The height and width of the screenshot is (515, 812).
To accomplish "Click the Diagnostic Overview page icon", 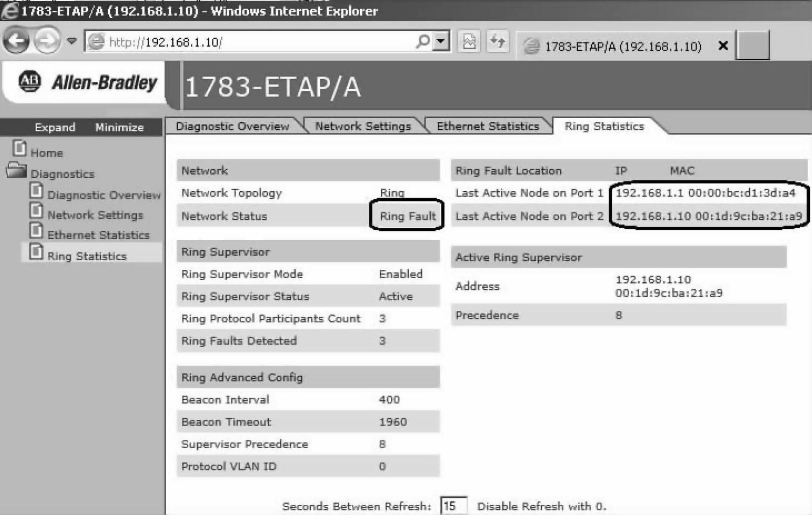I will coord(37,190).
